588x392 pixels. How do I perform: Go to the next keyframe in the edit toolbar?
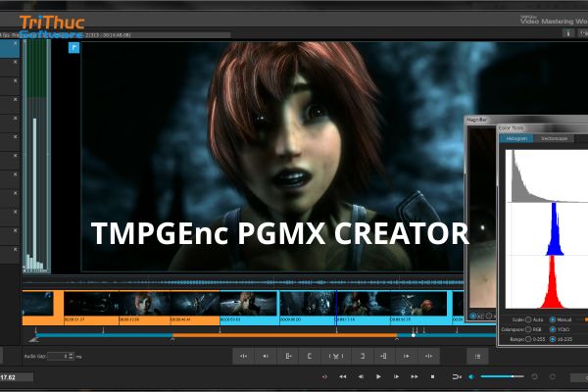click(x=406, y=356)
